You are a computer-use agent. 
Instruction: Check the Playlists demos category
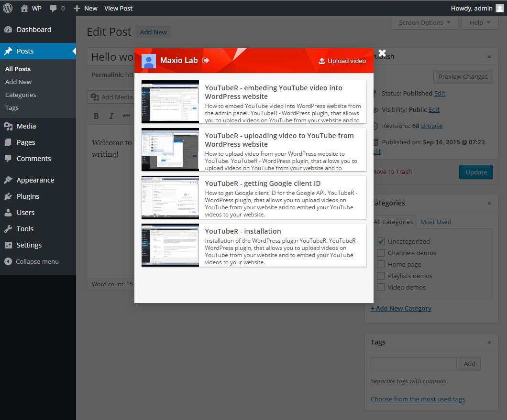(x=381, y=276)
